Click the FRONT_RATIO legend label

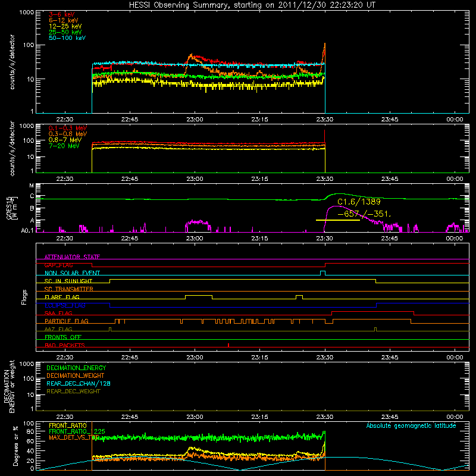(68, 425)
